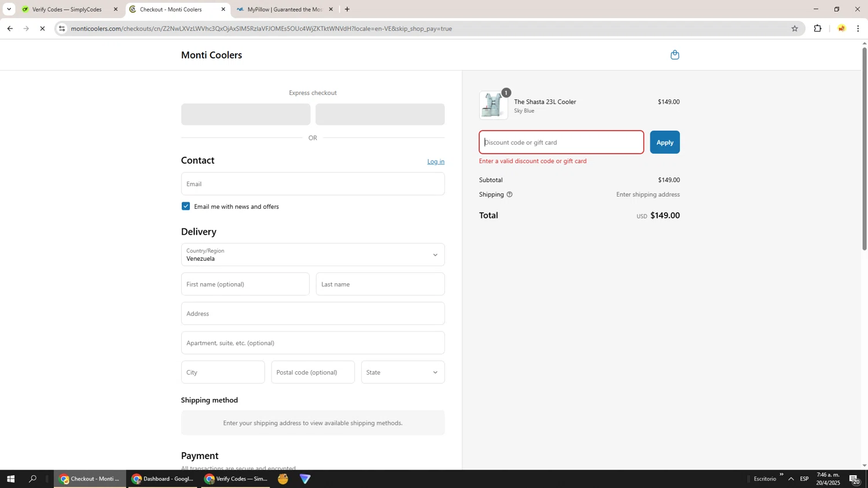Click the Monti Coolers store title
The image size is (868, 488).
coord(211,55)
